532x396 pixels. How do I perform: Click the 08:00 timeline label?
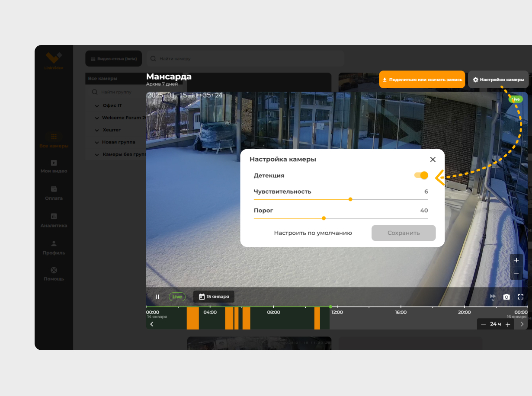click(x=273, y=312)
